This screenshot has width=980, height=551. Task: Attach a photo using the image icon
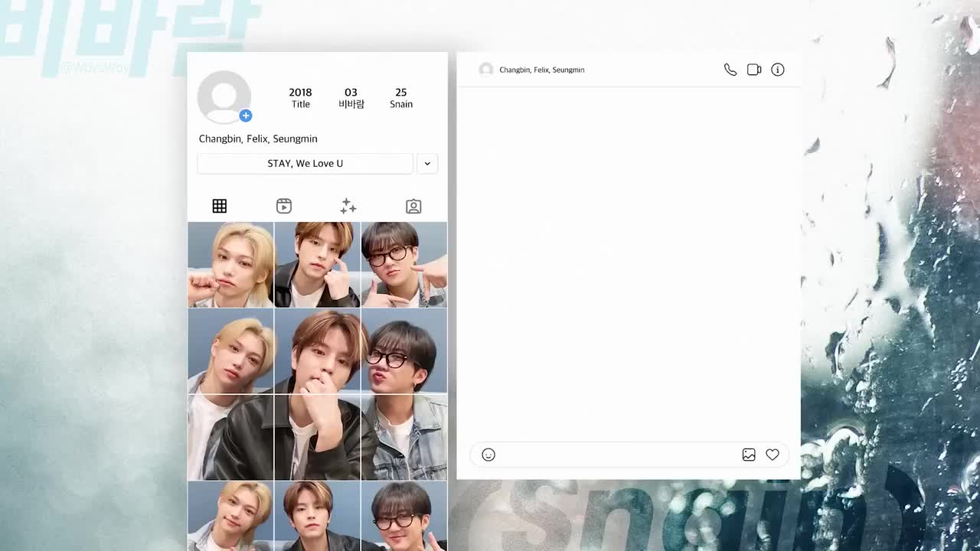[749, 455]
